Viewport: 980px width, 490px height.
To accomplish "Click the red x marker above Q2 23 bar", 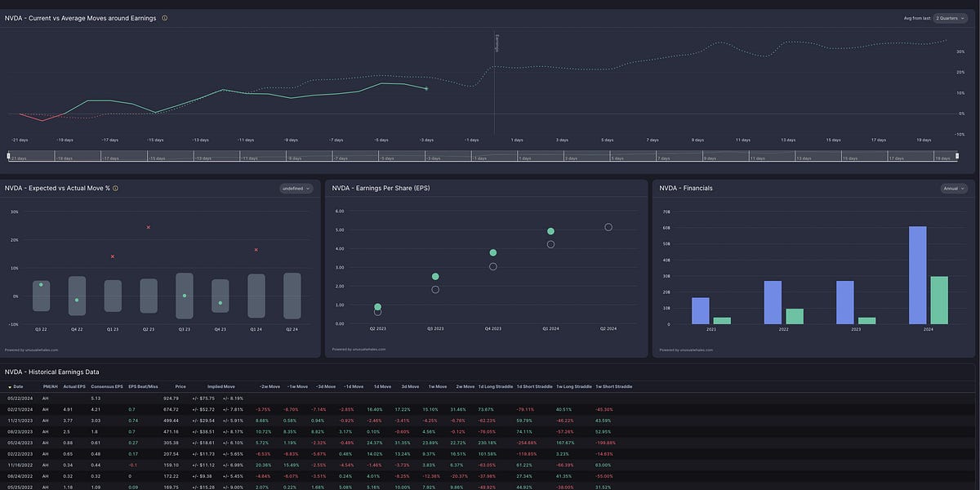I will 148,227.
